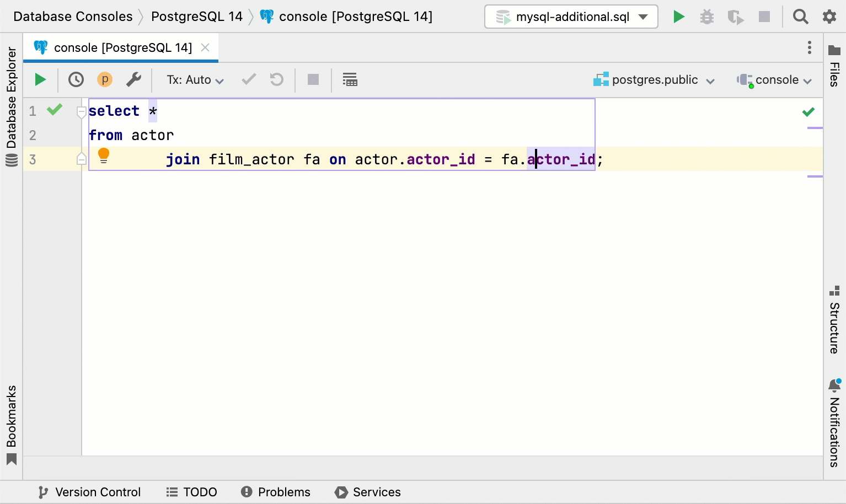Open the Services tool window

click(367, 492)
